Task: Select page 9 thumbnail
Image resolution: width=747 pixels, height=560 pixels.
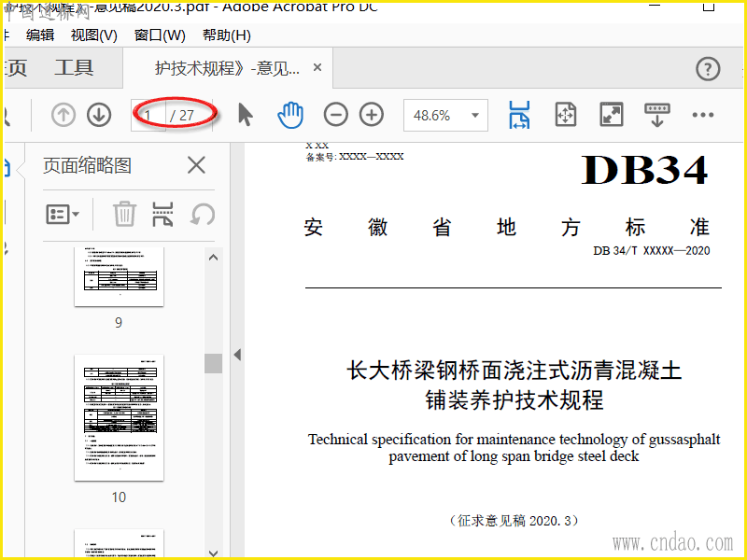Action: [x=120, y=276]
